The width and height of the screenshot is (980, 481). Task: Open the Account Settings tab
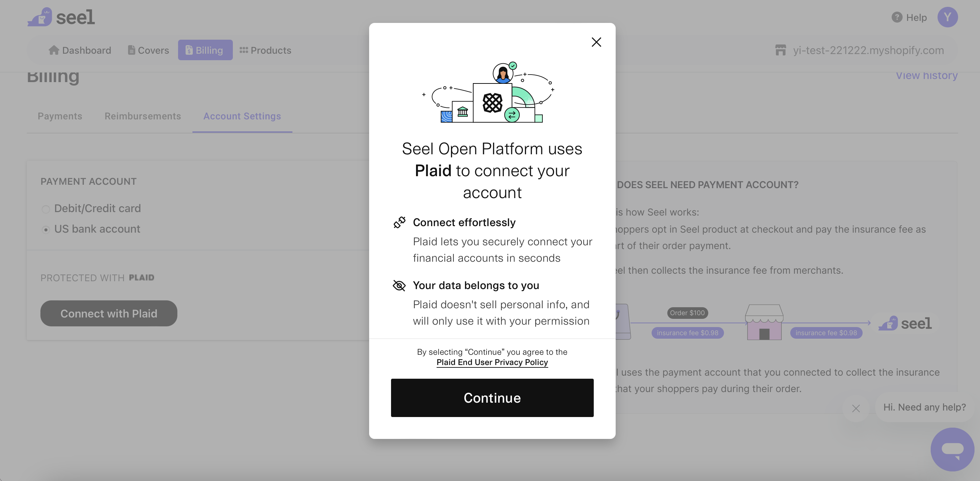point(242,116)
